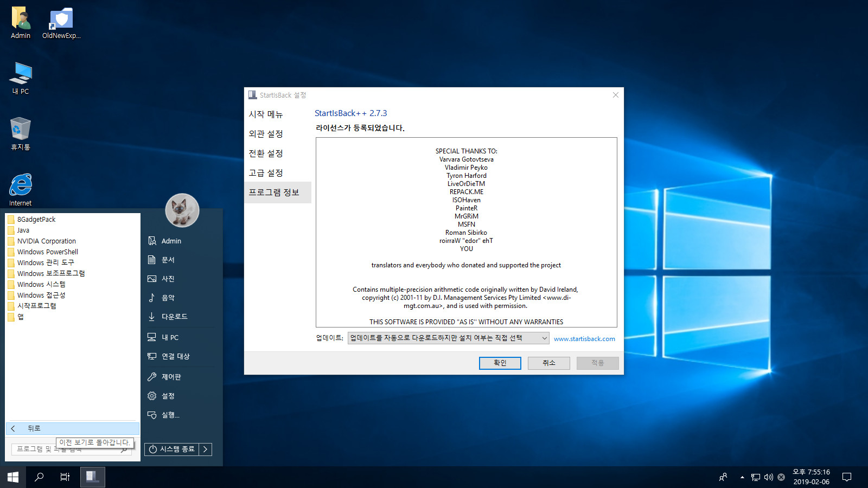Open the 업데이트 dropdown
Screen dimensions: 868x488
pyautogui.click(x=449, y=338)
